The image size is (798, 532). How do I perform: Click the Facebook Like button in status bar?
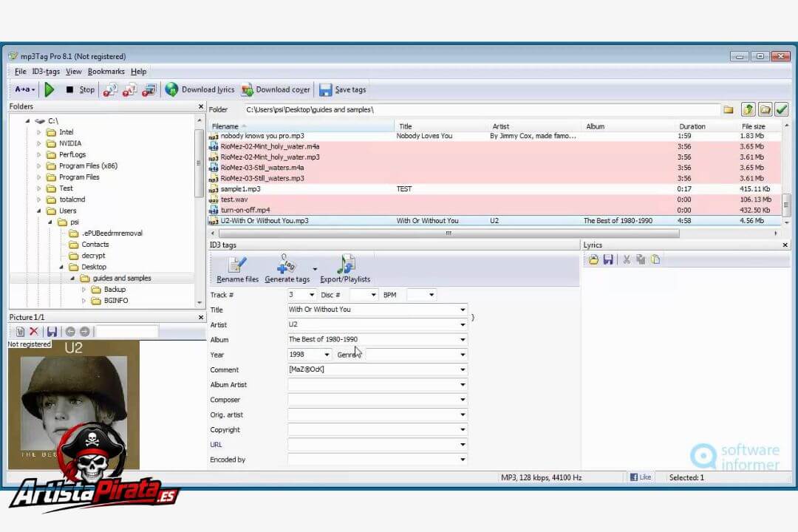coord(640,477)
